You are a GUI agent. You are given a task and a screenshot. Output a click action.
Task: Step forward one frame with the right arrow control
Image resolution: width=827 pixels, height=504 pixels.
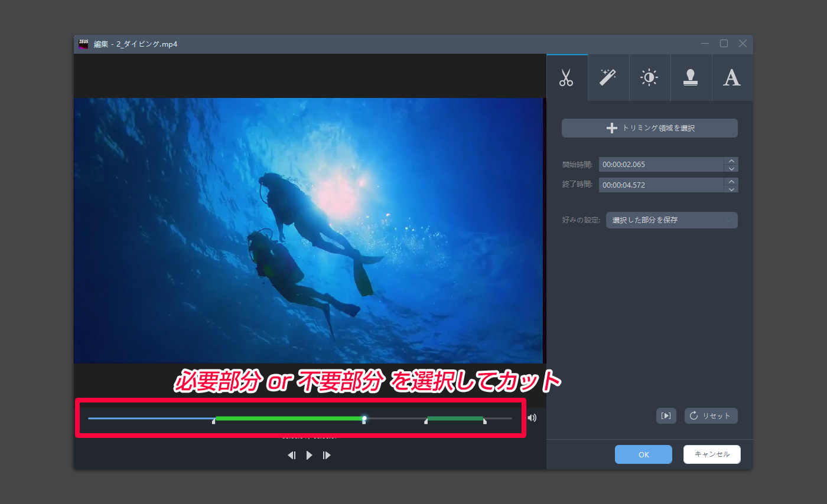click(327, 454)
